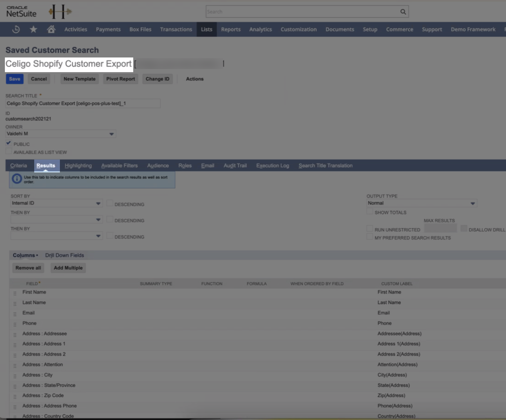Open the Audience tab
Screen dimensions: 506x420
coord(158,165)
